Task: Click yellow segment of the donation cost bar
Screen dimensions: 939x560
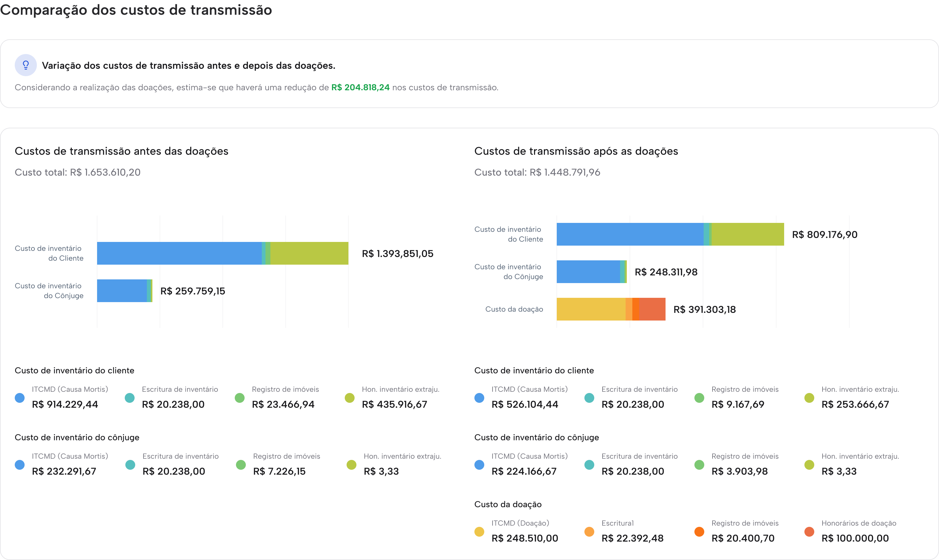Action: (x=591, y=309)
